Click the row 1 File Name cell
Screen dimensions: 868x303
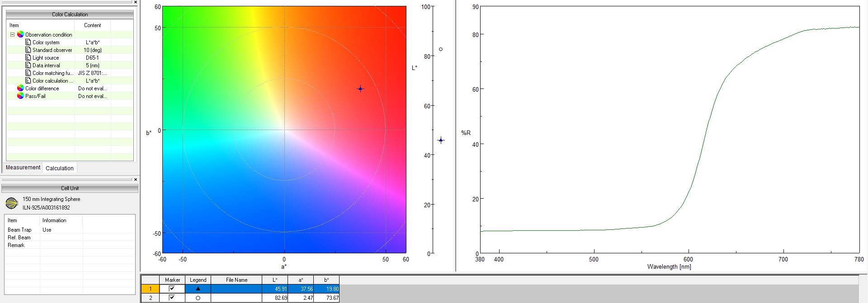click(236, 289)
